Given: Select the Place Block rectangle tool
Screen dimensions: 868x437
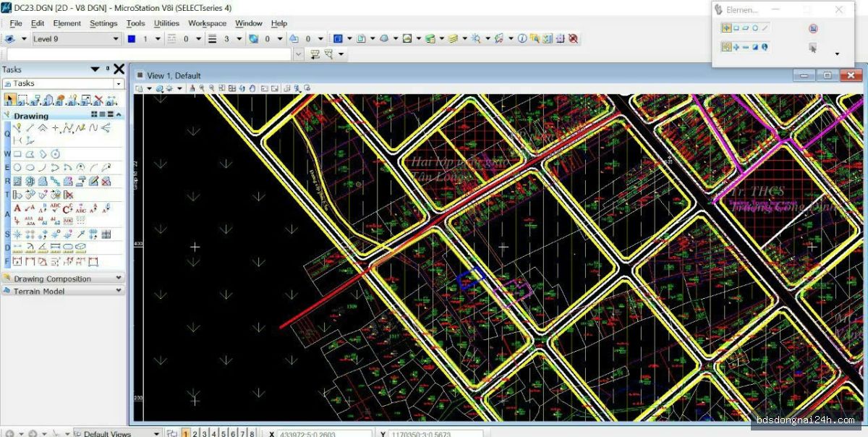Looking at the screenshot, I should pos(17,154).
